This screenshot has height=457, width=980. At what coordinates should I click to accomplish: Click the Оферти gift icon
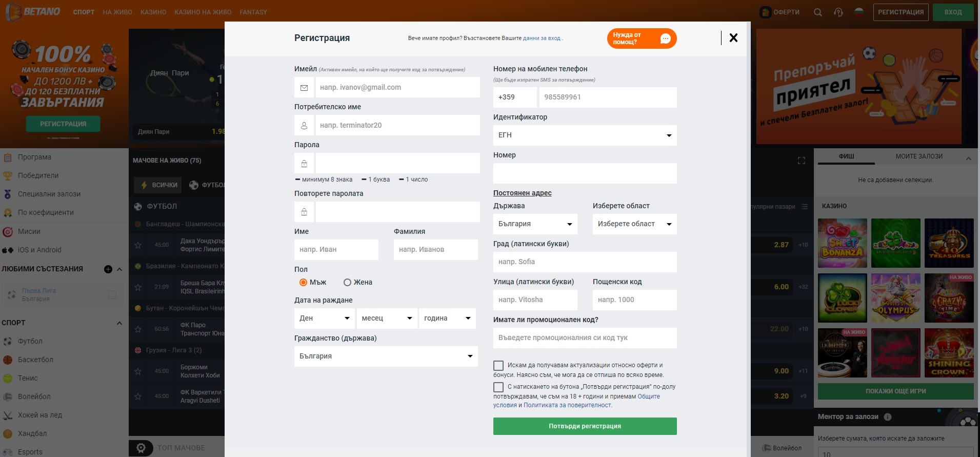tap(766, 12)
